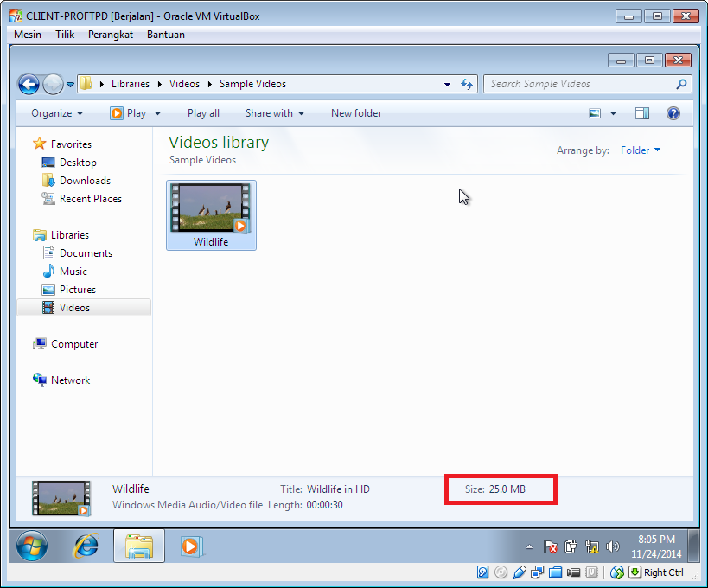Click VirtualBox optical disc status icon
This screenshot has height=588, width=708.
click(501, 572)
